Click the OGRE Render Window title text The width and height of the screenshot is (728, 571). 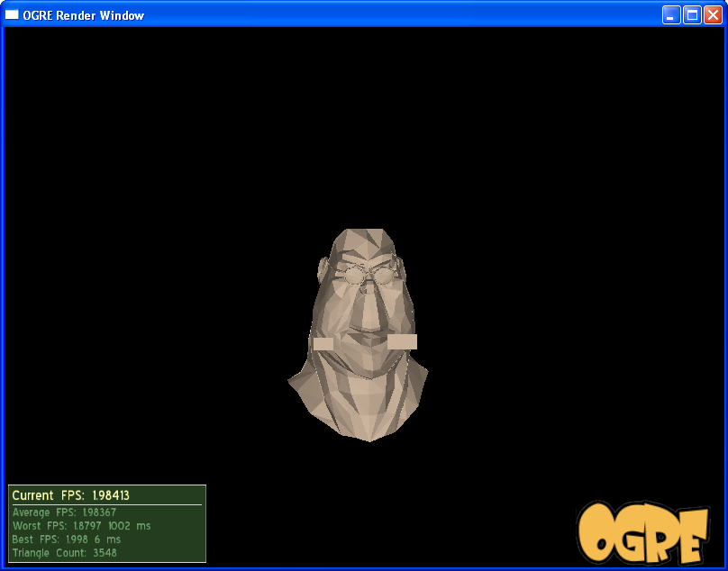click(84, 15)
